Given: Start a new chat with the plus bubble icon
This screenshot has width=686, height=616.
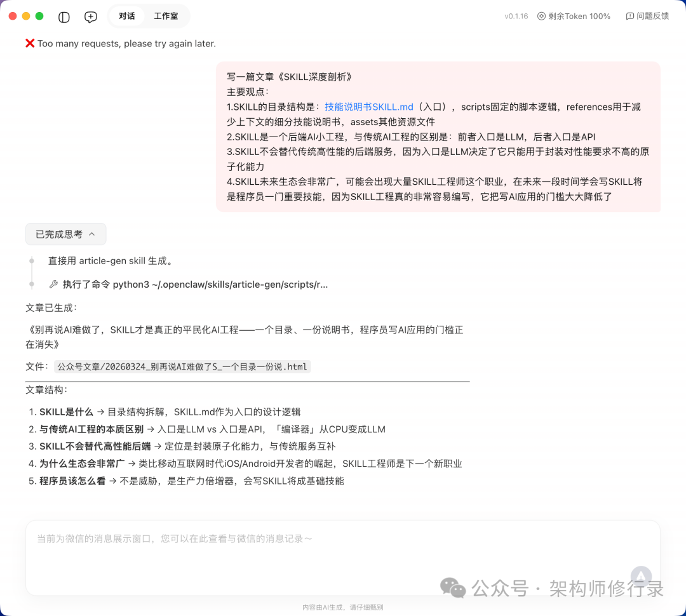Looking at the screenshot, I should (91, 17).
